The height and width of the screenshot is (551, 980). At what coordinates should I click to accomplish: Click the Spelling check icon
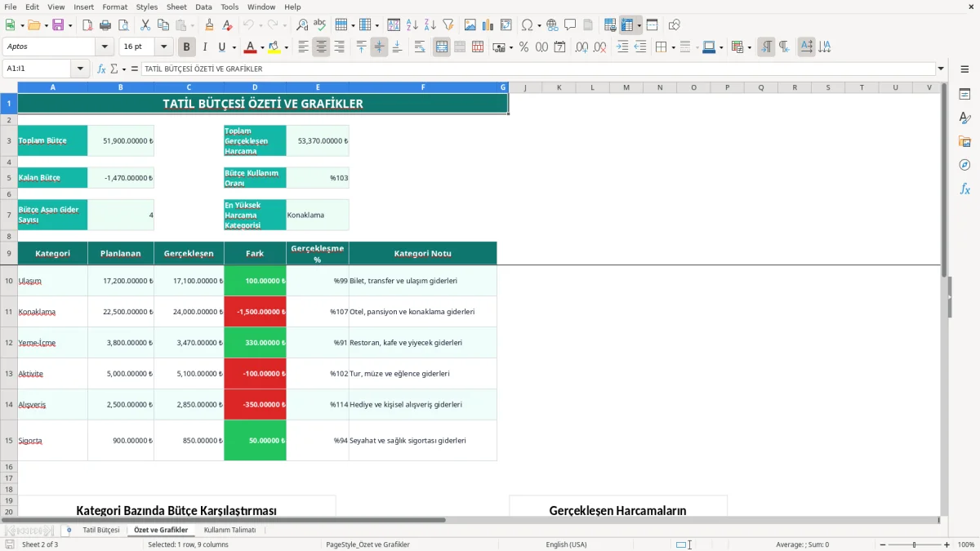click(x=320, y=25)
